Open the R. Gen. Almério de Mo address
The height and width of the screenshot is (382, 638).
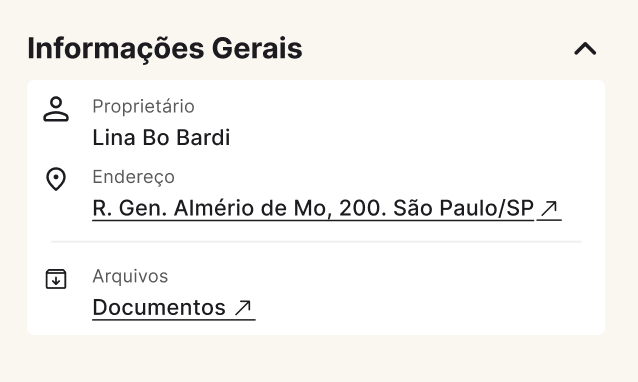(327, 208)
